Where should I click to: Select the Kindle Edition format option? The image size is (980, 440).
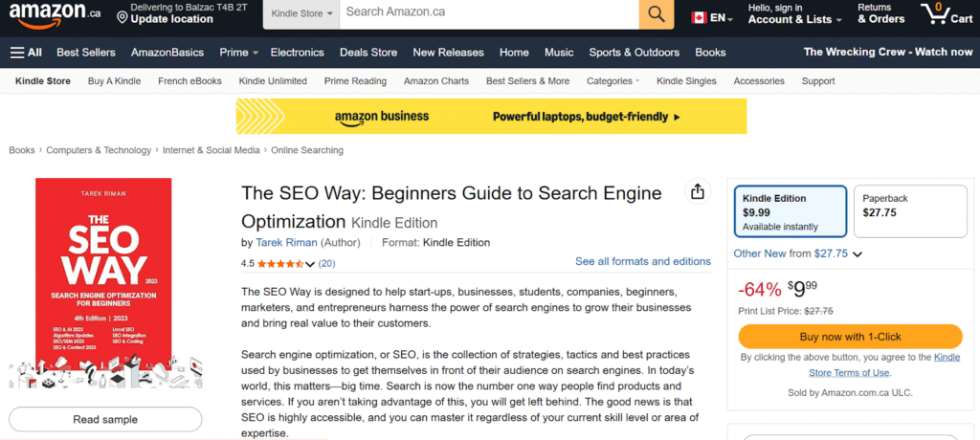click(x=790, y=211)
